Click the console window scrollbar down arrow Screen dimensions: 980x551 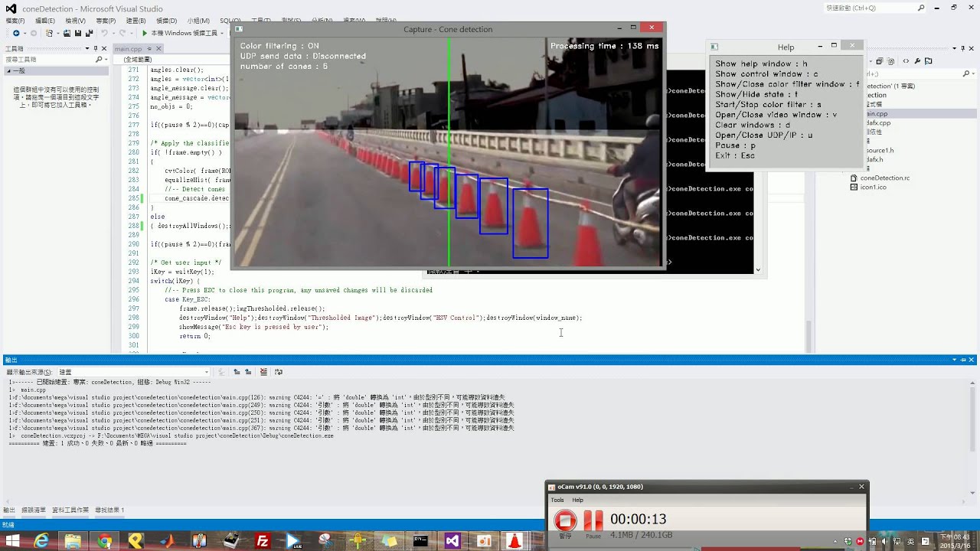(758, 269)
